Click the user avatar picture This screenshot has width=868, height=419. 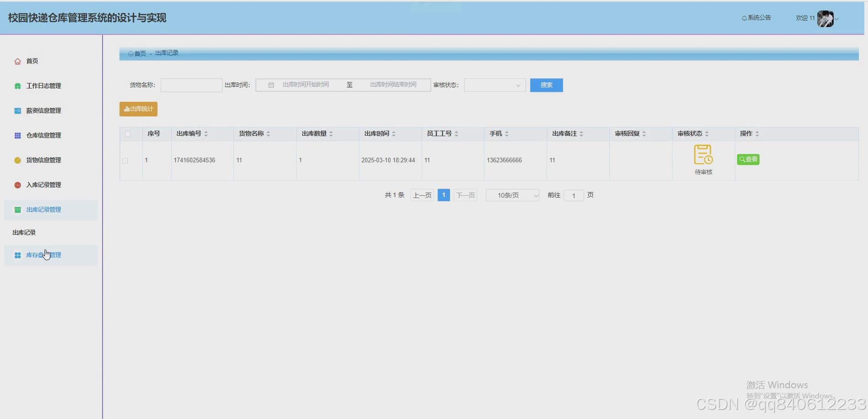pyautogui.click(x=825, y=19)
